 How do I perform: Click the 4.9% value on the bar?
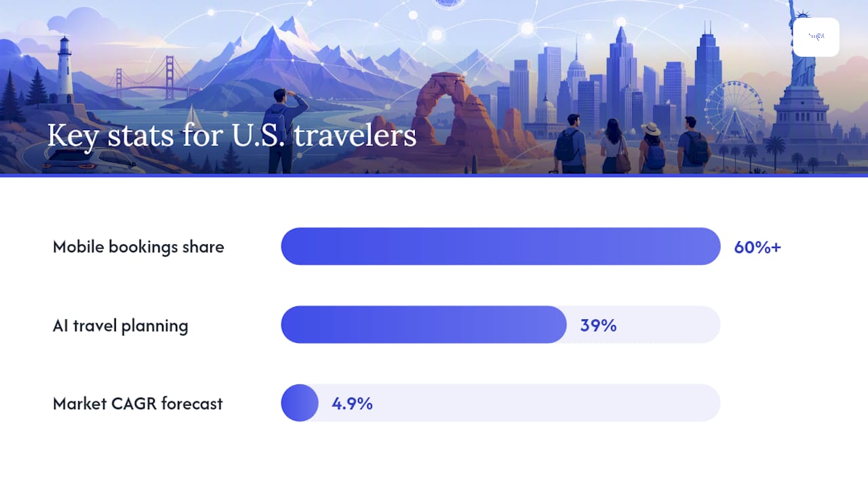tap(352, 403)
